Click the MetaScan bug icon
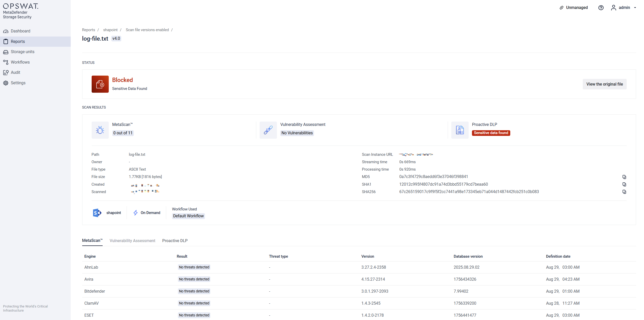644x320 pixels. coord(100,130)
